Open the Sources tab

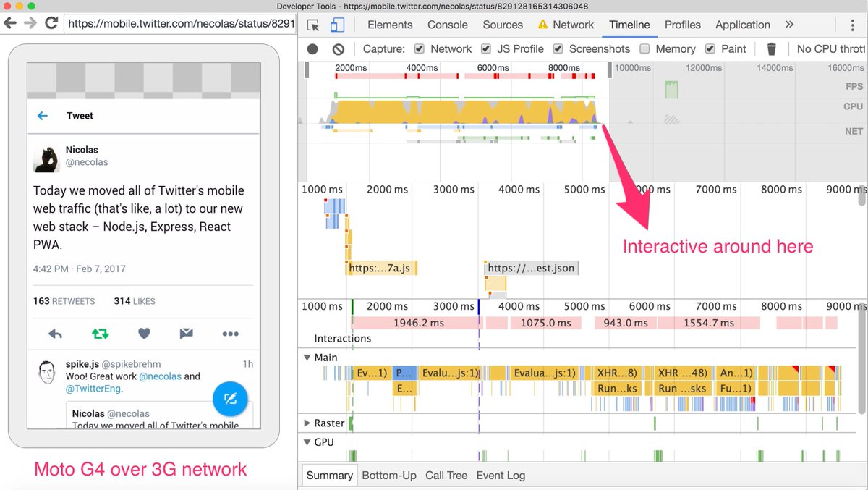[x=503, y=25]
